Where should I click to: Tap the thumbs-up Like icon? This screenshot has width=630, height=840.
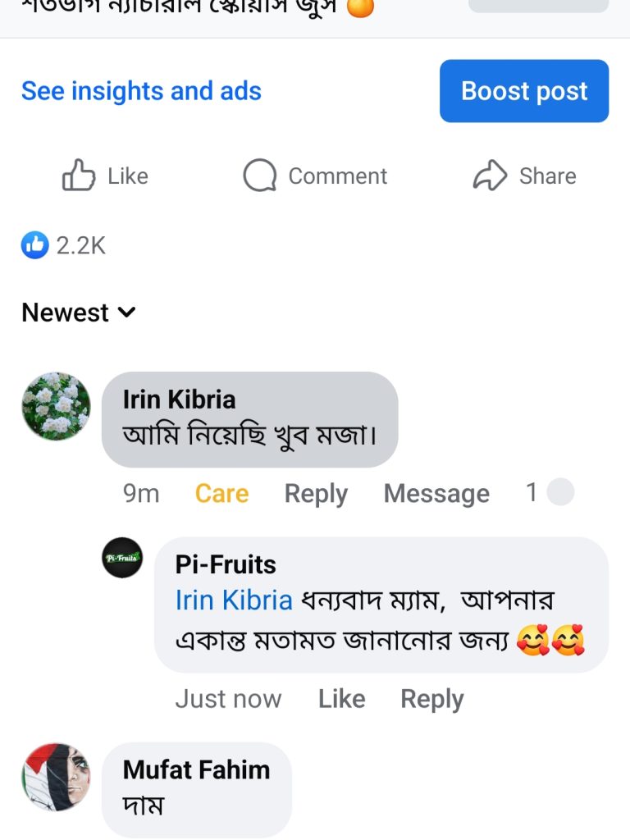coord(79,176)
